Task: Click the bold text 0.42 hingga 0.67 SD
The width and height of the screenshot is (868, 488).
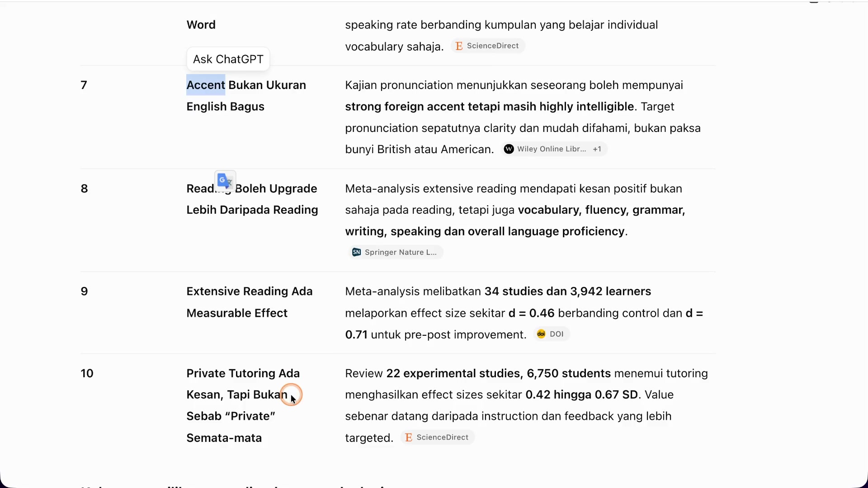Action: 582,395
